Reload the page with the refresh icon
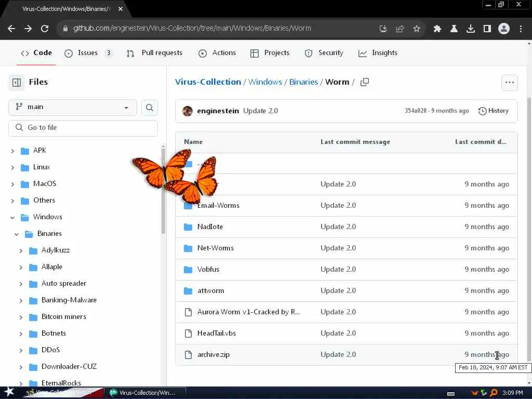The height and width of the screenshot is (399, 532). [45, 29]
